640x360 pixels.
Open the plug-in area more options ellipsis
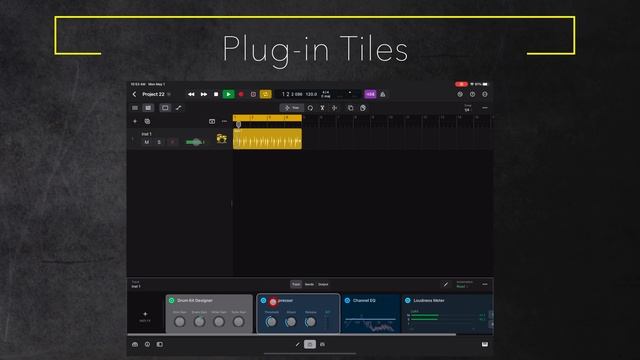485,284
